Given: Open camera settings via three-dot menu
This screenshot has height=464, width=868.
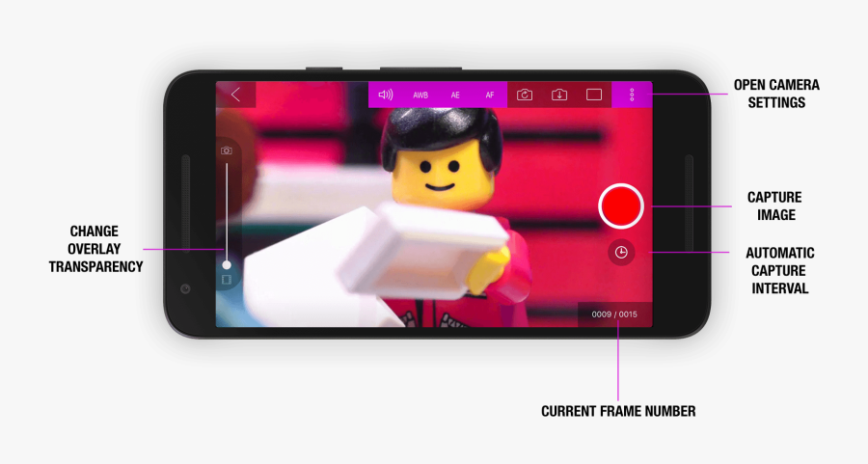Looking at the screenshot, I should click(632, 95).
